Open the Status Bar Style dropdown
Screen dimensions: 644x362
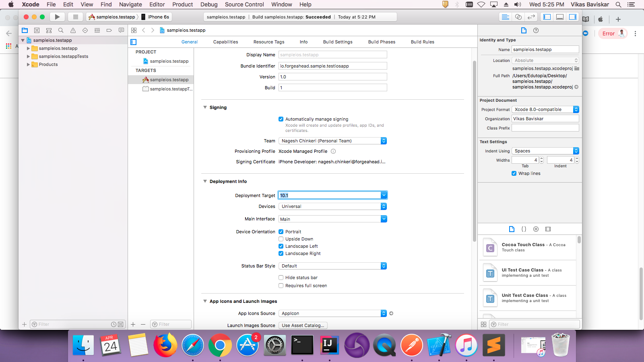(383, 266)
